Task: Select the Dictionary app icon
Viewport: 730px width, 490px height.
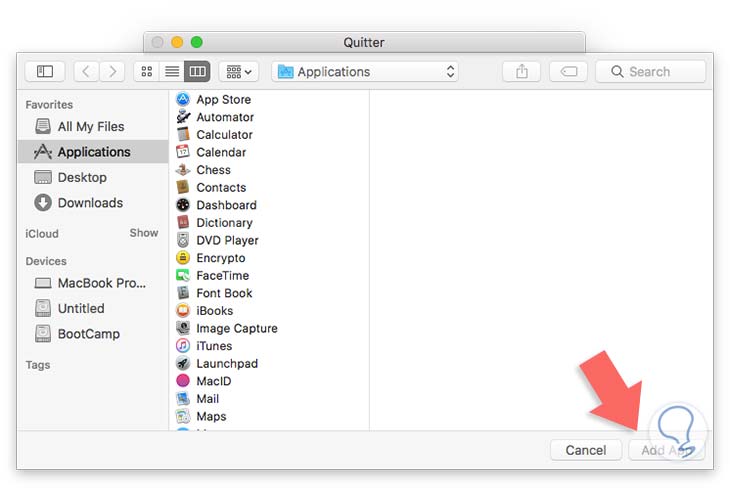Action: [x=183, y=223]
